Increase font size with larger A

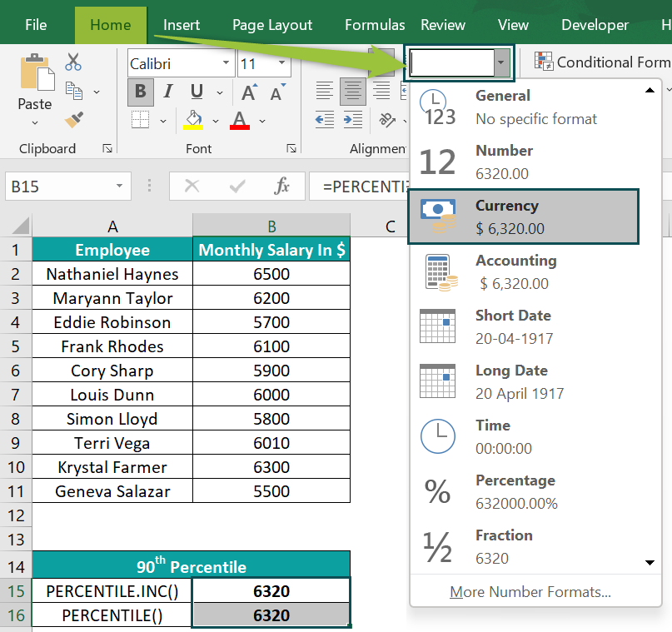point(250,92)
